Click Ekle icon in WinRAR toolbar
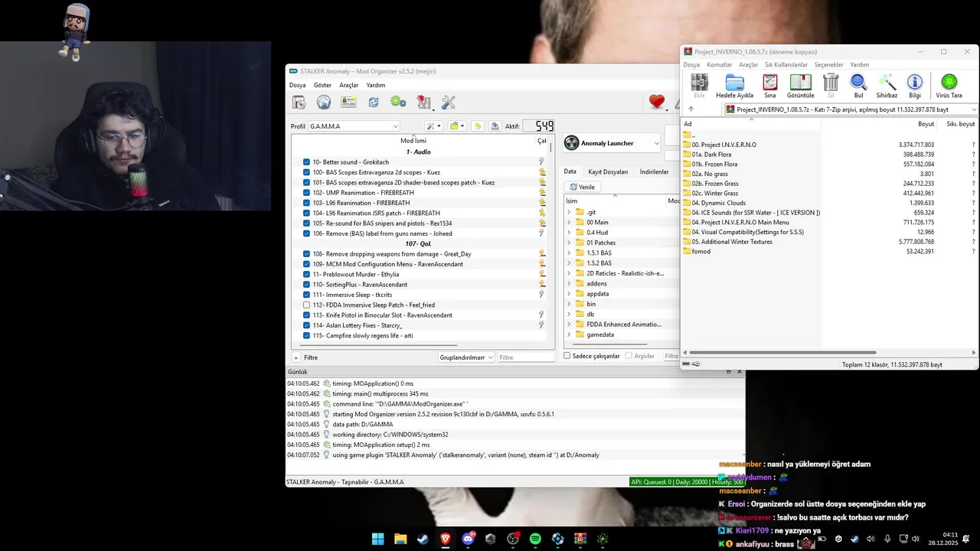This screenshot has width=980, height=551. [699, 85]
